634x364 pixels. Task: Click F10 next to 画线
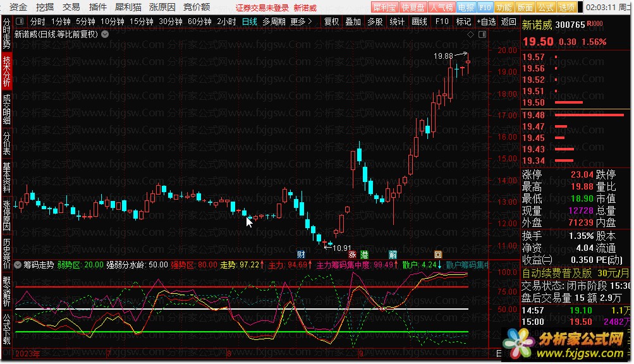click(x=442, y=21)
